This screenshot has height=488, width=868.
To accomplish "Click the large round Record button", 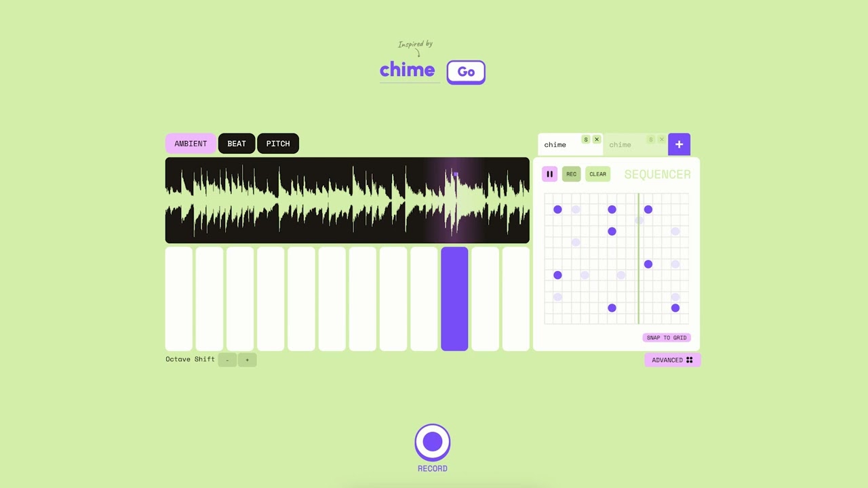I will (x=433, y=442).
